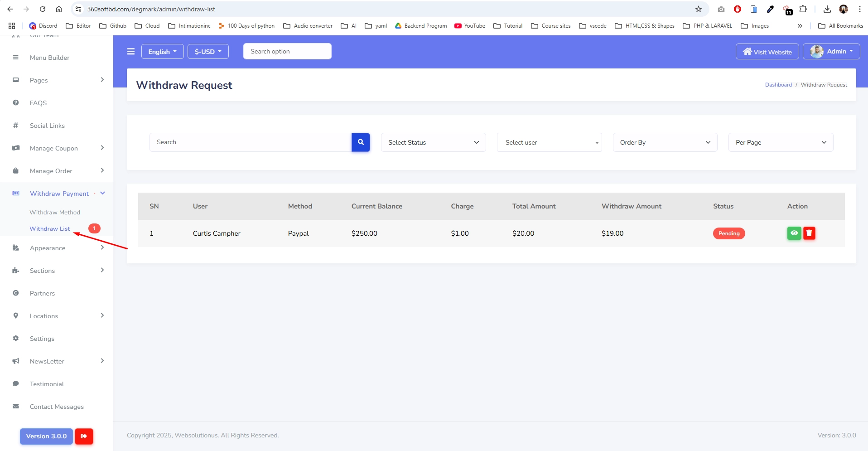Expand the Sections submenu chevron
868x451 pixels.
coord(102,270)
